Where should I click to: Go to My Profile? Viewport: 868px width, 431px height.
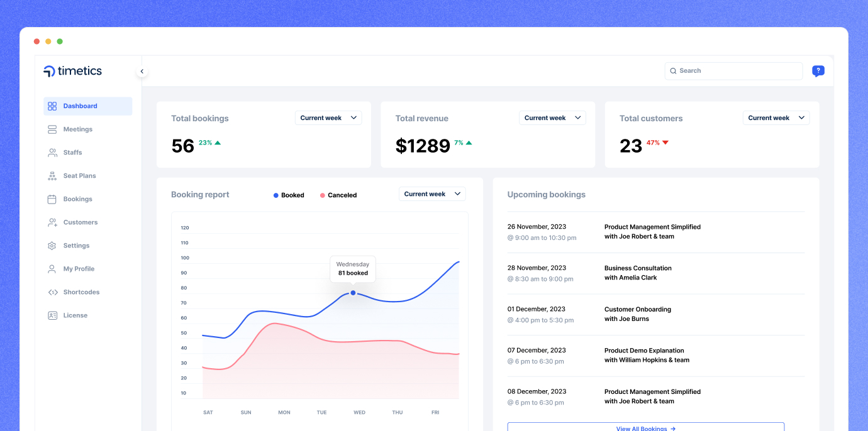point(79,269)
